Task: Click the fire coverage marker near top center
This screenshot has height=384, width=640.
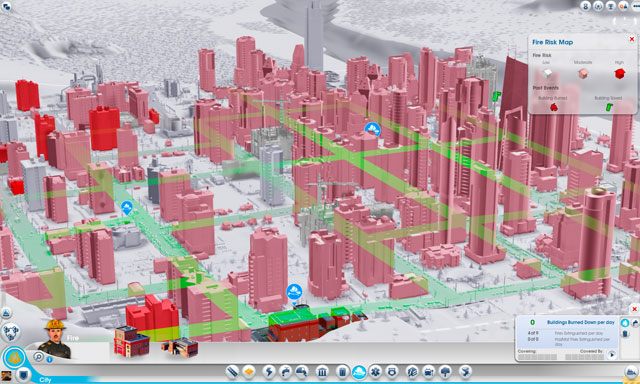Action: coord(372,130)
